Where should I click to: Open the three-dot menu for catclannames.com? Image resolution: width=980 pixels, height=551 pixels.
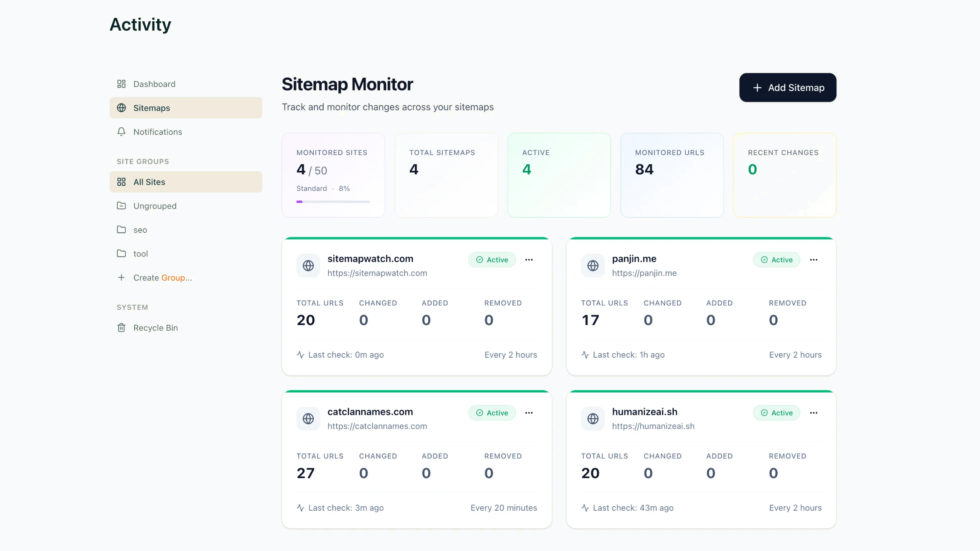(529, 413)
